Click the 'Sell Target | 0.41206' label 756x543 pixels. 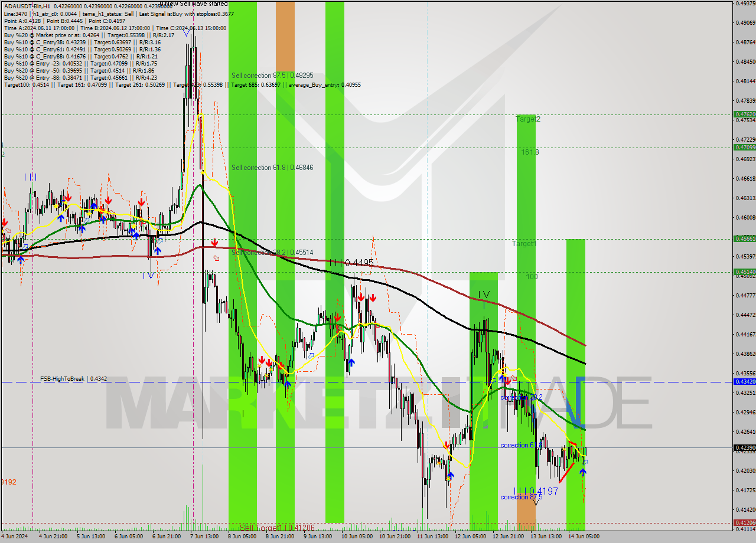point(278,527)
